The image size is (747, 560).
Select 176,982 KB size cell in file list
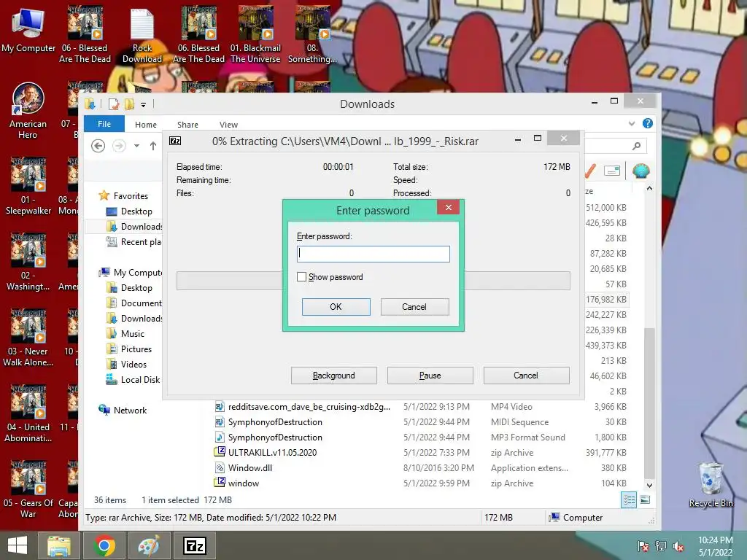pos(606,300)
